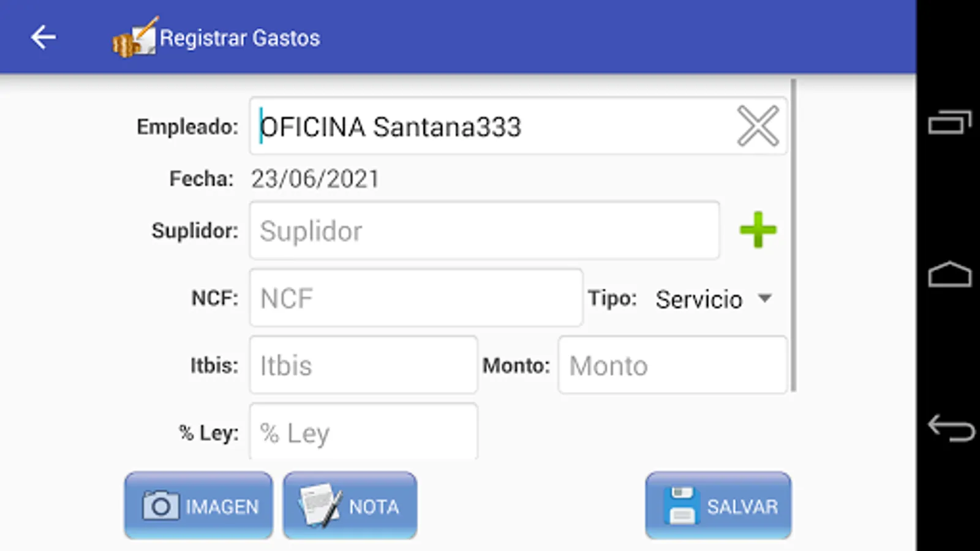
Task: Tap the notepad icon on the NOTA button
Action: click(x=320, y=505)
